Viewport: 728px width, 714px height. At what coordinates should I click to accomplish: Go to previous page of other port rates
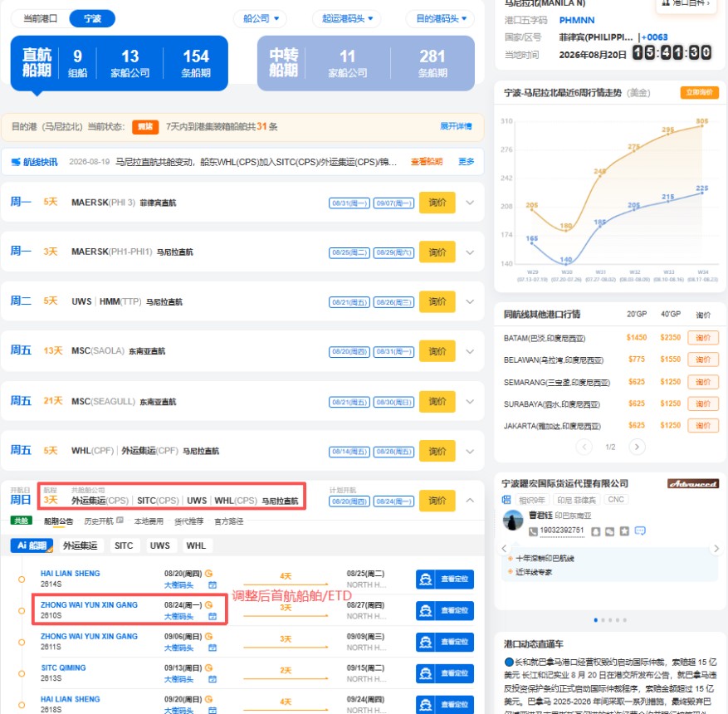(584, 447)
